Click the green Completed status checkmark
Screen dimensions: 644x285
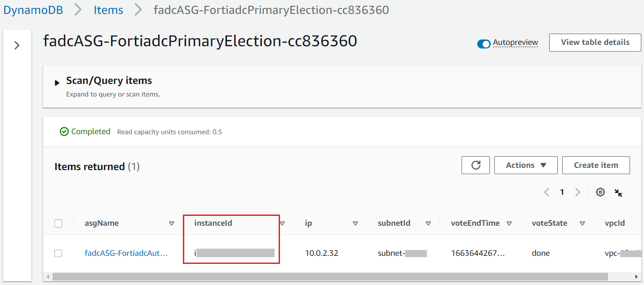coord(63,131)
